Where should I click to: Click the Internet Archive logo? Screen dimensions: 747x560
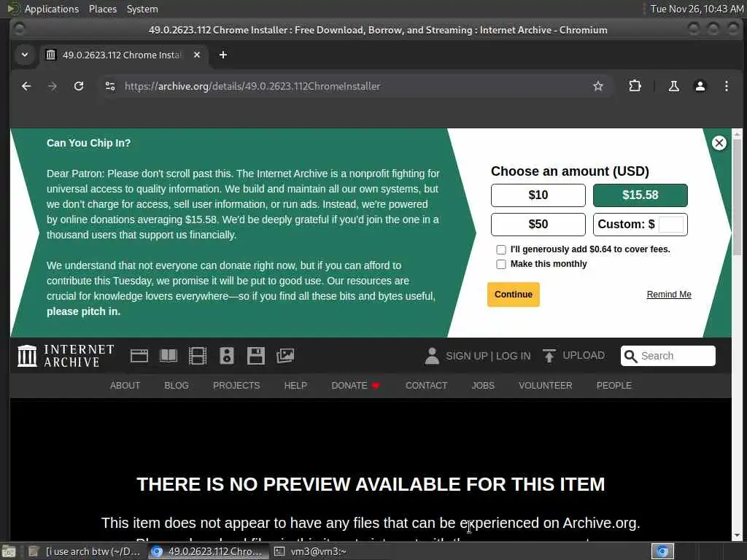[x=66, y=356]
